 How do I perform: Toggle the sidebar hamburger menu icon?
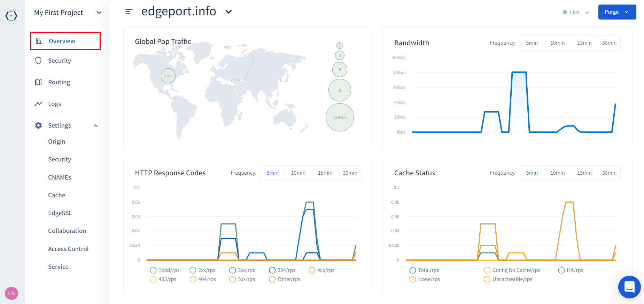pyautogui.click(x=129, y=12)
